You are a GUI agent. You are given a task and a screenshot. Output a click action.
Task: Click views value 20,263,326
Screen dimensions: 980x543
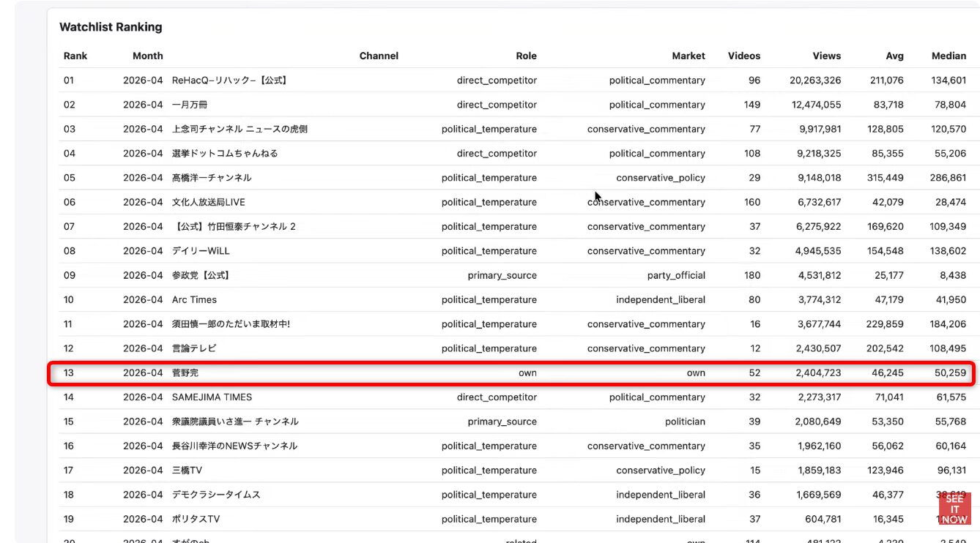coord(815,80)
